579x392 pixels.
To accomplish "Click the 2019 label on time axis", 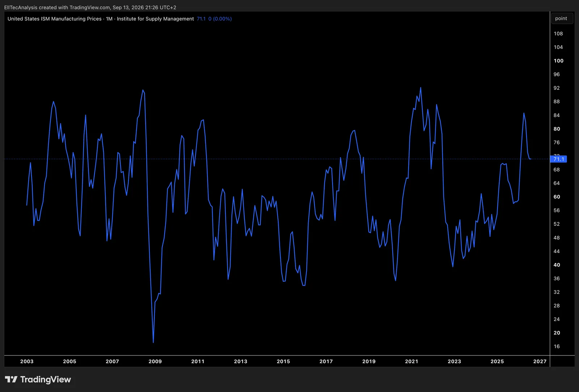I will click(369, 361).
